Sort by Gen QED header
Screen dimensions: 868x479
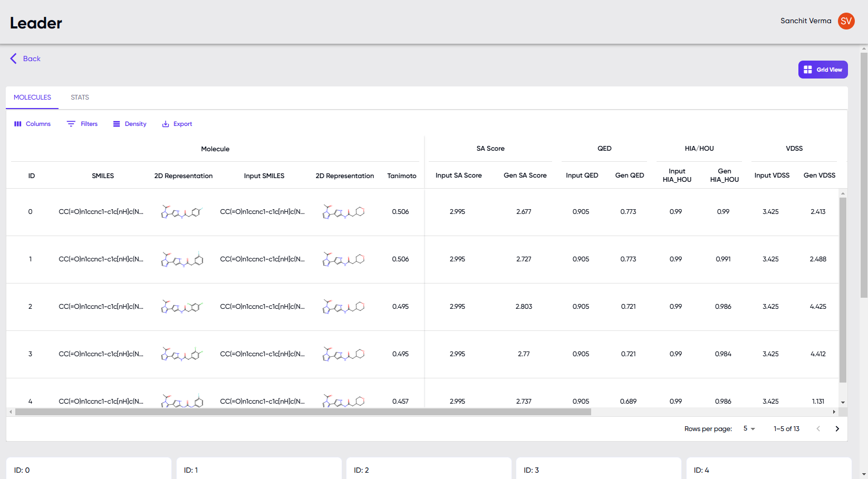pos(630,175)
